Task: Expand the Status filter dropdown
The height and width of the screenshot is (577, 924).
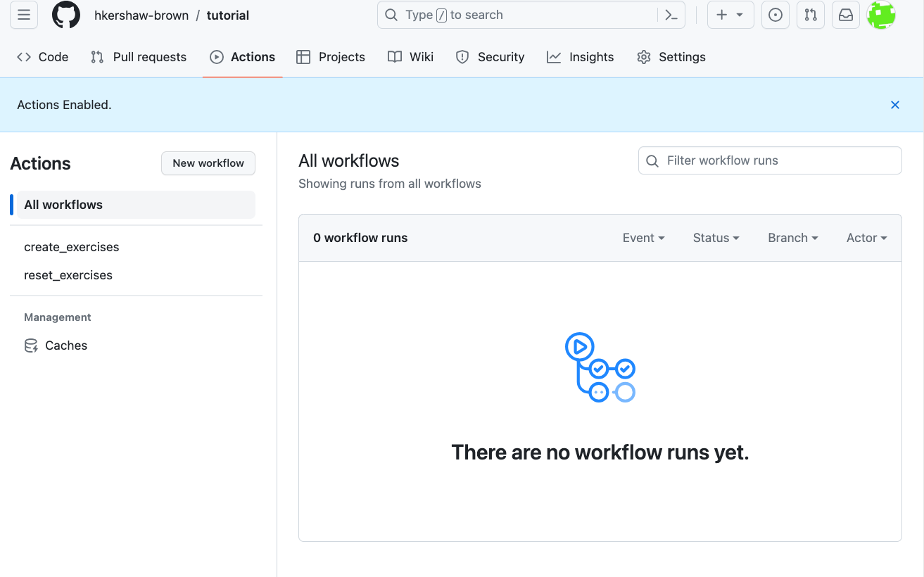Action: [716, 238]
